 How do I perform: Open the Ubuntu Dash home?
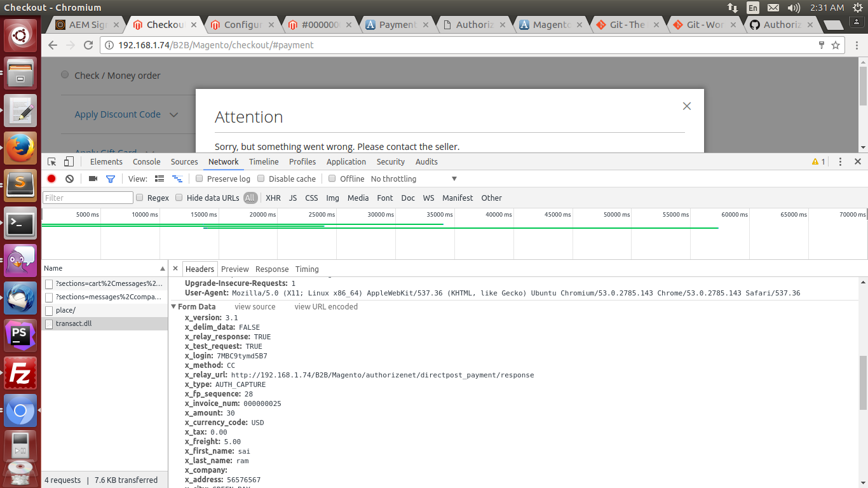[20, 36]
